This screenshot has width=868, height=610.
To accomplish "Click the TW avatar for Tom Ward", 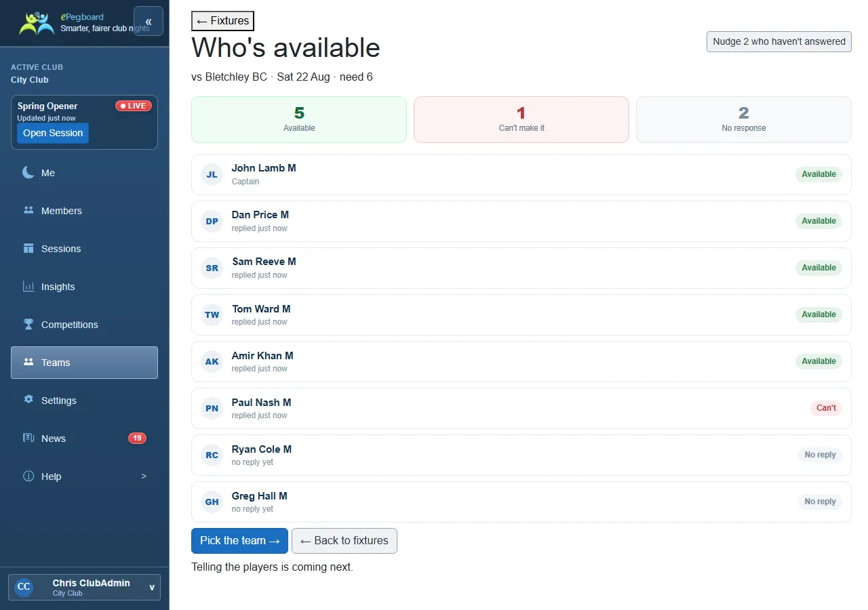I will (x=212, y=314).
